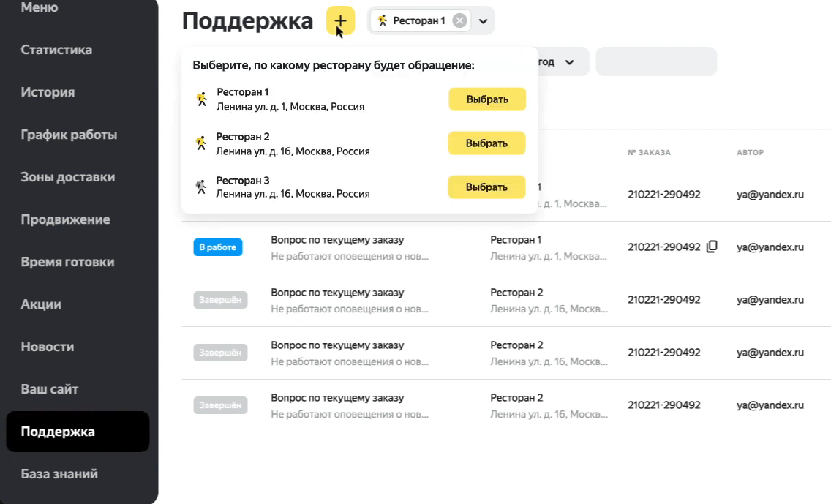Click the Ресторан 1 courier icon in popup
Viewport: 831px width, 504px height.
point(202,99)
